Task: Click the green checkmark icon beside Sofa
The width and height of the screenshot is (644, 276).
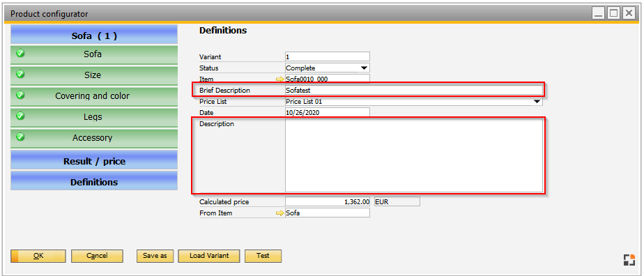Action: click(20, 54)
